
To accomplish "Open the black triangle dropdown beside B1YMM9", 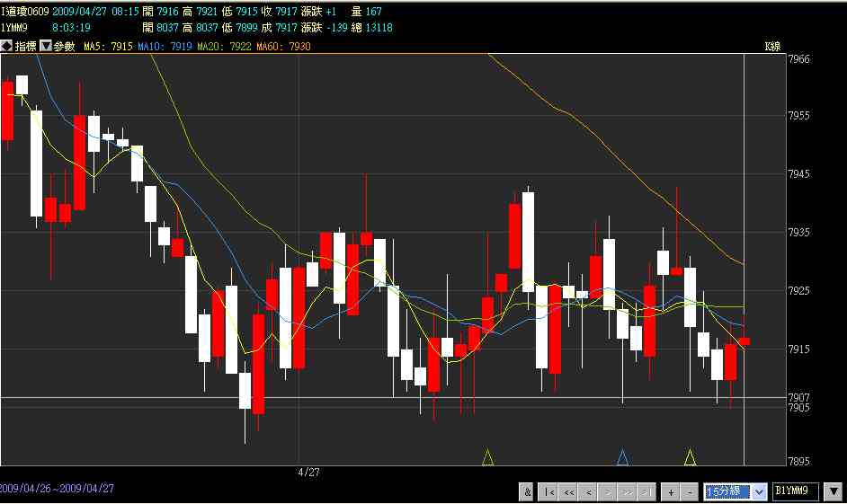I will pos(834,491).
